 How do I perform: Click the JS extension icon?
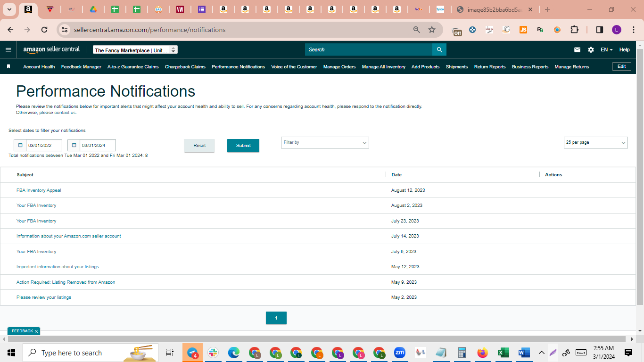click(523, 30)
